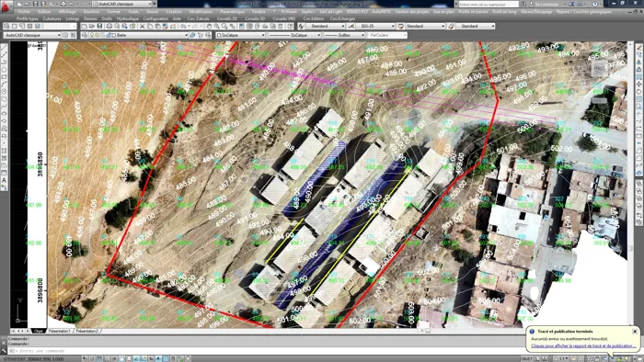The height and width of the screenshot is (362, 644).
Task: Open the AutoCAD application menu button
Action: (6, 6)
